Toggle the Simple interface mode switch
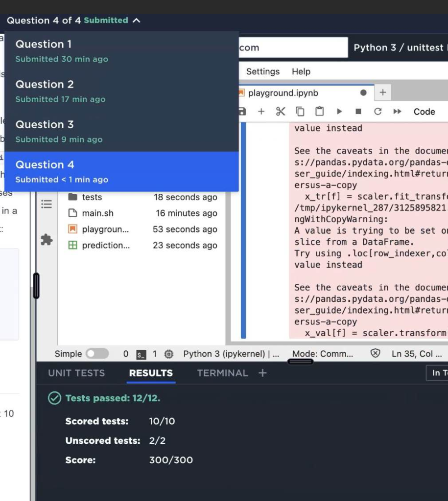This screenshot has width=448, height=501. pos(97,354)
